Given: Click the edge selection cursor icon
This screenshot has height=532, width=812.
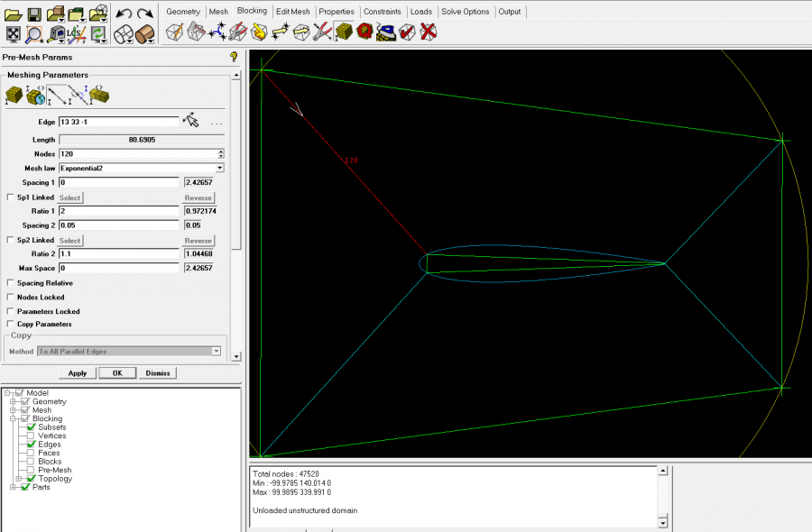Looking at the screenshot, I should (x=189, y=121).
